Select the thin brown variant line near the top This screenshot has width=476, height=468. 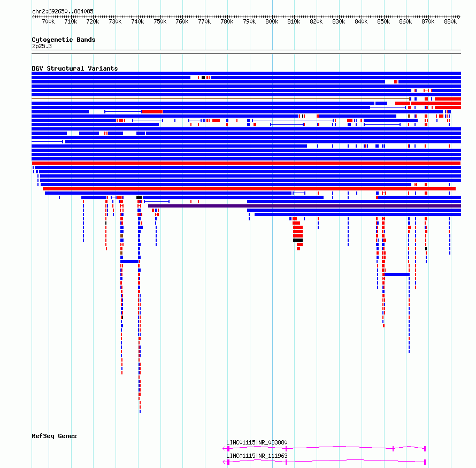coord(221,99)
